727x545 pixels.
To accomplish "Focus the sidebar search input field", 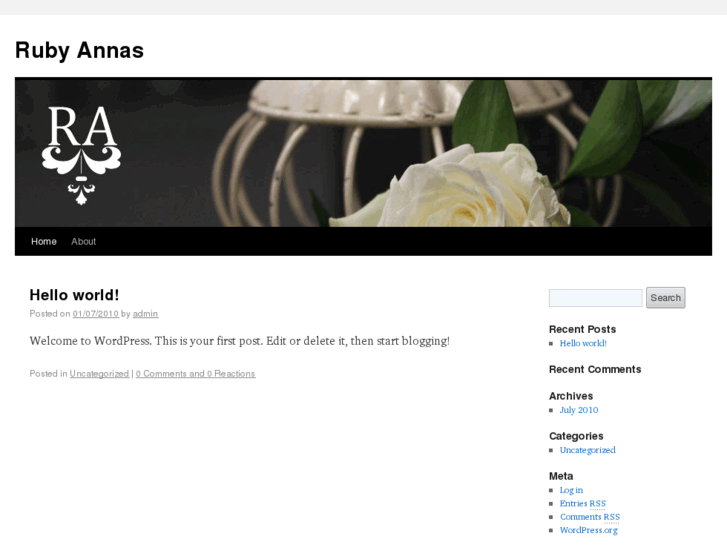I will click(x=595, y=298).
